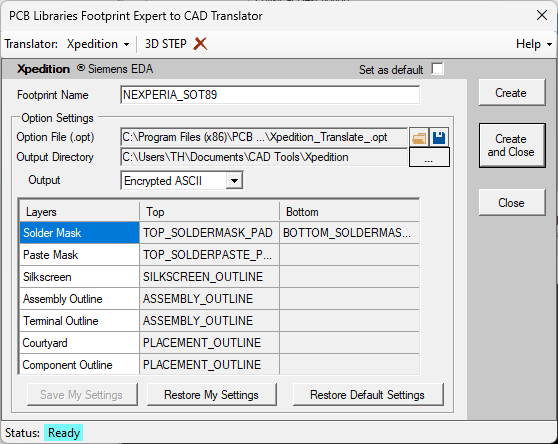Click the Close button on the right
This screenshot has height=444, width=558.
(512, 203)
